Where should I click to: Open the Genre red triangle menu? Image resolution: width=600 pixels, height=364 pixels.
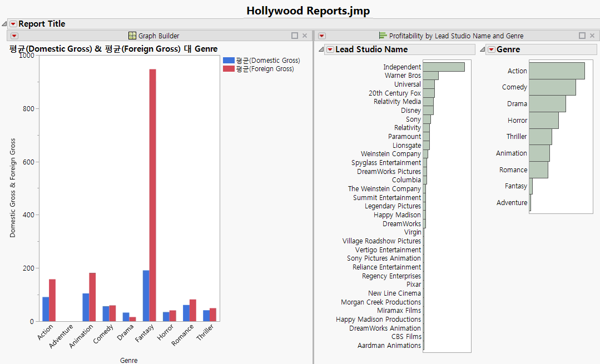(x=491, y=49)
